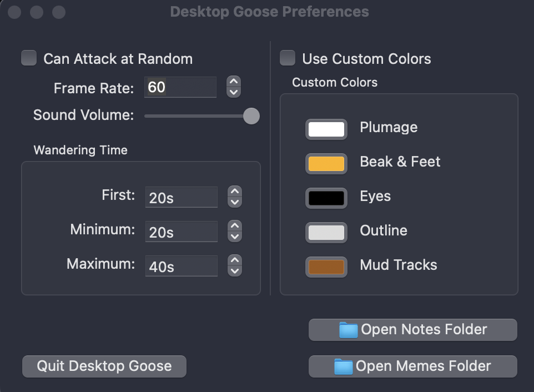The width and height of the screenshot is (534, 392).
Task: Focus the First wandering time field
Action: (x=182, y=197)
